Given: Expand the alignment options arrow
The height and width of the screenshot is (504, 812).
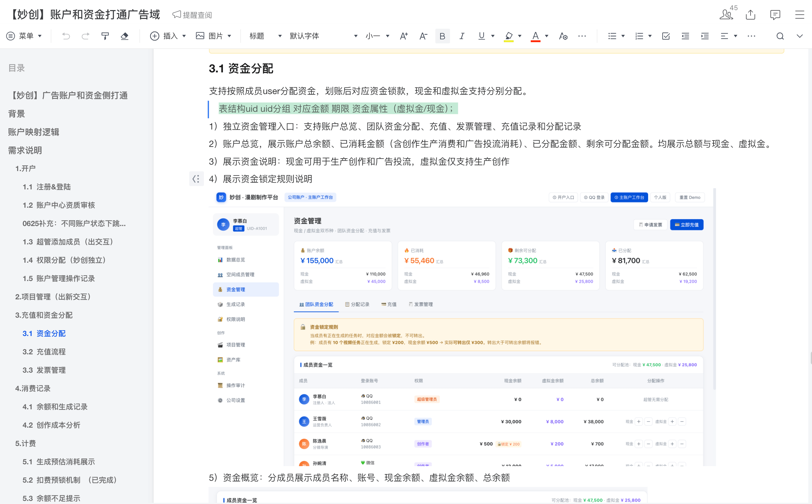Looking at the screenshot, I should 735,36.
